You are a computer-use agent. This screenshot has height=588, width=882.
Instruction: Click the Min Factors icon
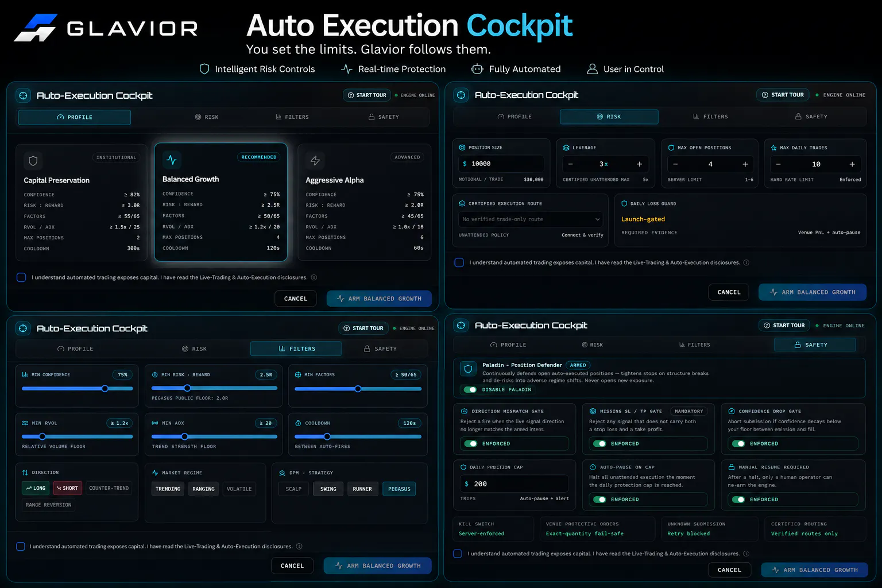[x=298, y=374]
